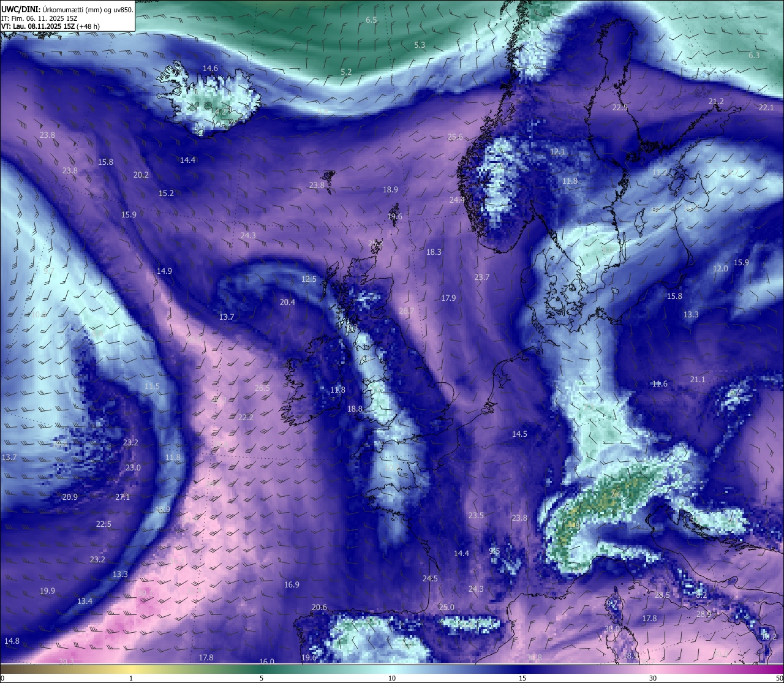Click the 15.2 value label
784x683 pixels.
166,193
